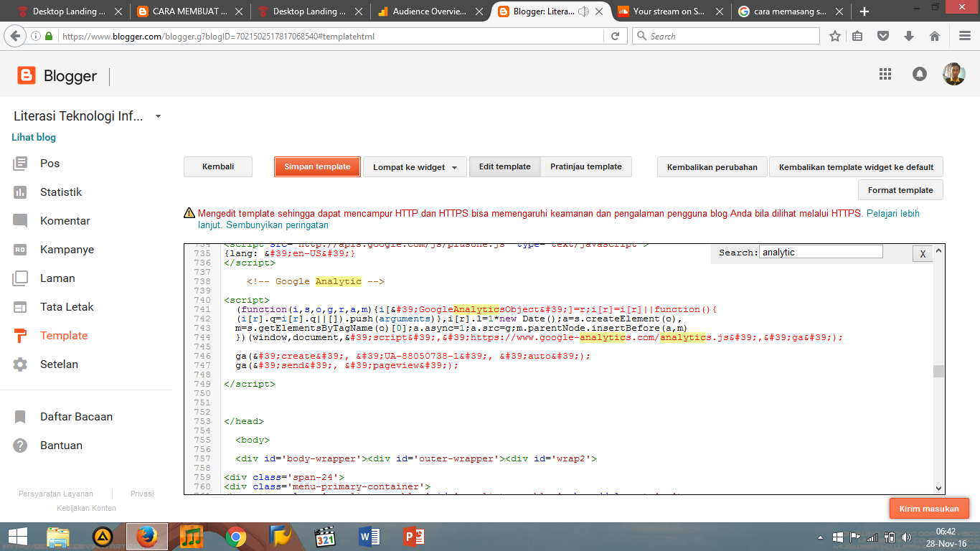Screen dimensions: 980x551
Task: Click the volume icon in the system tray
Action: [905, 537]
